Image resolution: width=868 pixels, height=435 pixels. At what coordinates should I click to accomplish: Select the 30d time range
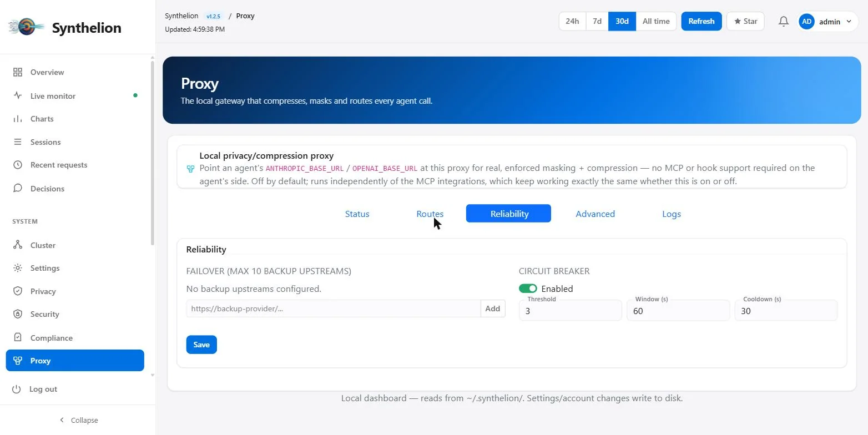[x=622, y=21]
